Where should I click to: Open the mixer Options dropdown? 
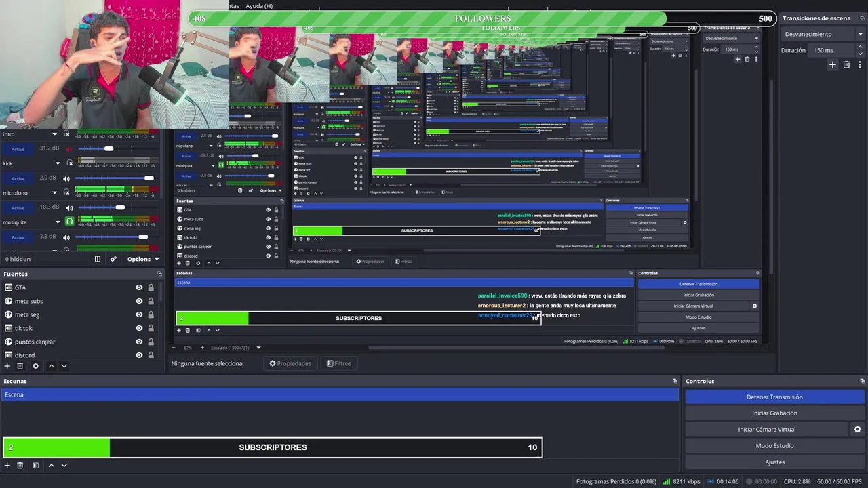point(142,259)
